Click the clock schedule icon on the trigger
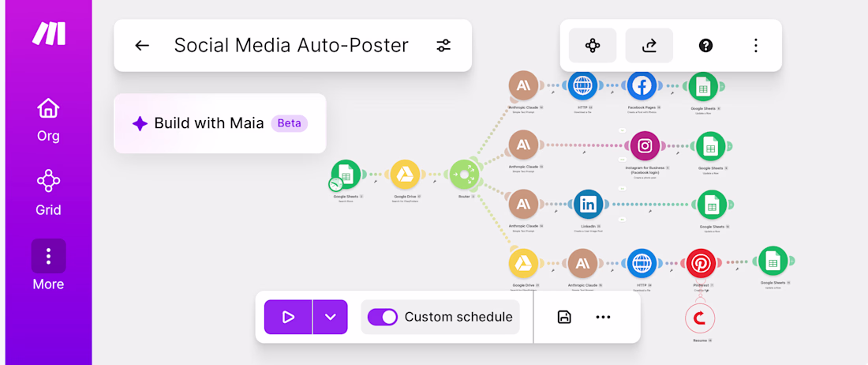868x365 pixels. pos(336,184)
